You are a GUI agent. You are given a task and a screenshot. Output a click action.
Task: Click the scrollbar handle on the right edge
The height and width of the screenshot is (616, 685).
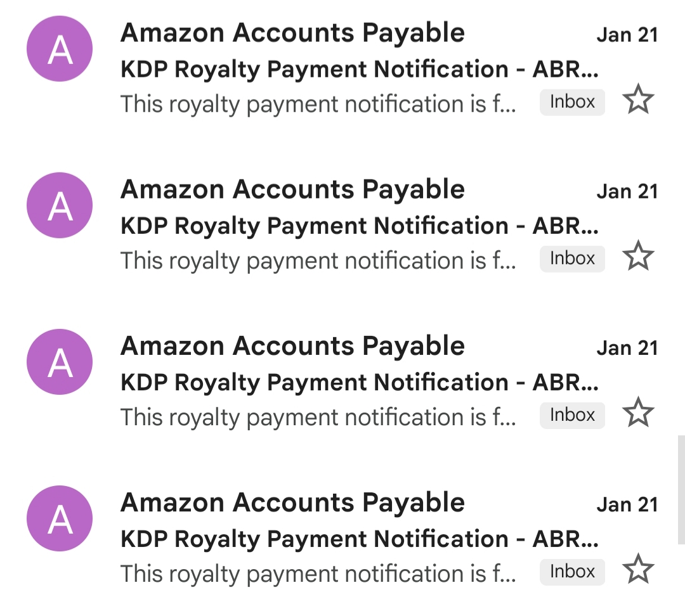(681, 489)
